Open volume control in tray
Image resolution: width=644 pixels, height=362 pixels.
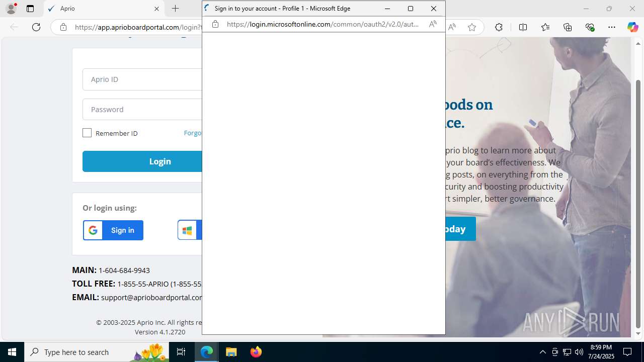pos(579,352)
